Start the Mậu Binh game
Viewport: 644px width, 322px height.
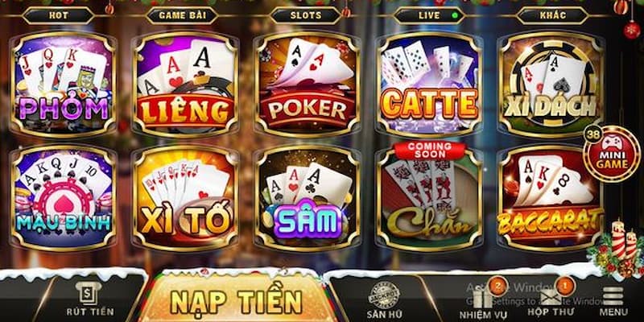[x=64, y=197]
